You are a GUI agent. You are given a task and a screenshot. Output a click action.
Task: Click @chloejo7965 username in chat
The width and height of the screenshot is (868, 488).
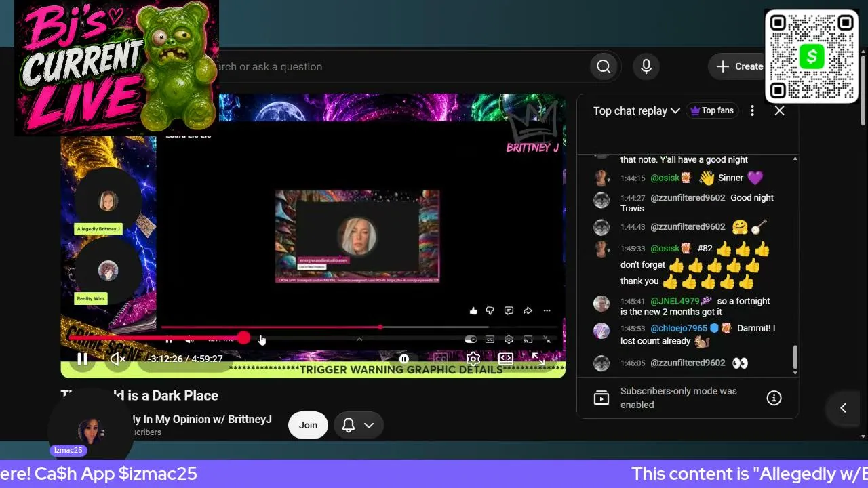point(679,328)
